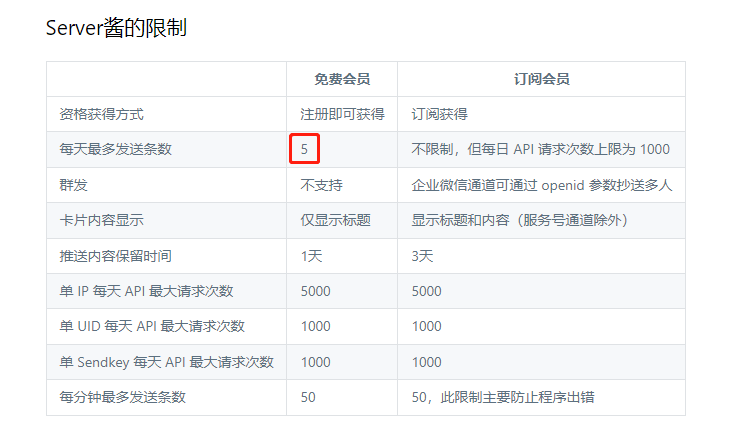Click the '推送内容保留时间' row label
This screenshot has width=743, height=433.
116,256
